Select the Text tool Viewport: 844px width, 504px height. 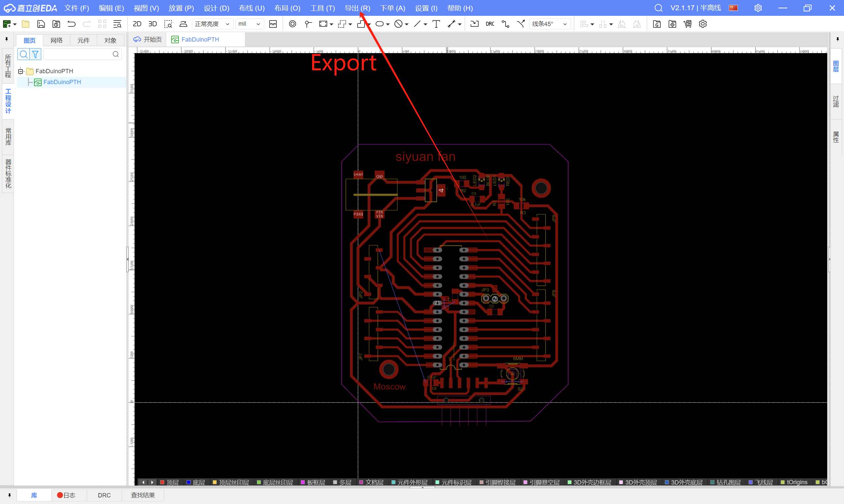point(436,24)
